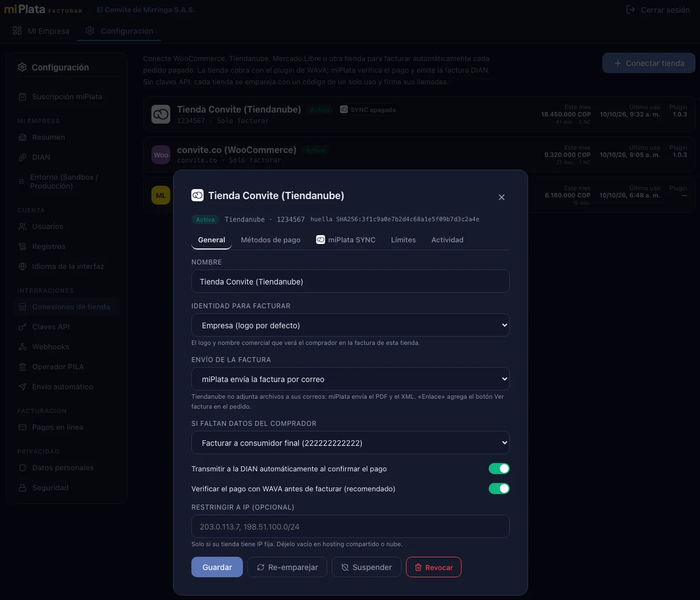
Task: Focus the Restringir a IP field
Action: tap(351, 526)
